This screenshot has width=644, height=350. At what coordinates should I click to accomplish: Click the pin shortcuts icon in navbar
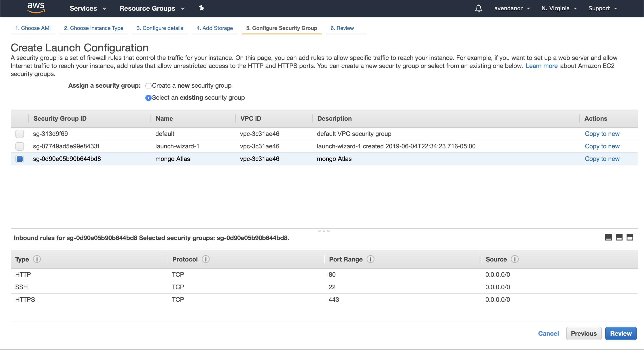click(x=201, y=8)
